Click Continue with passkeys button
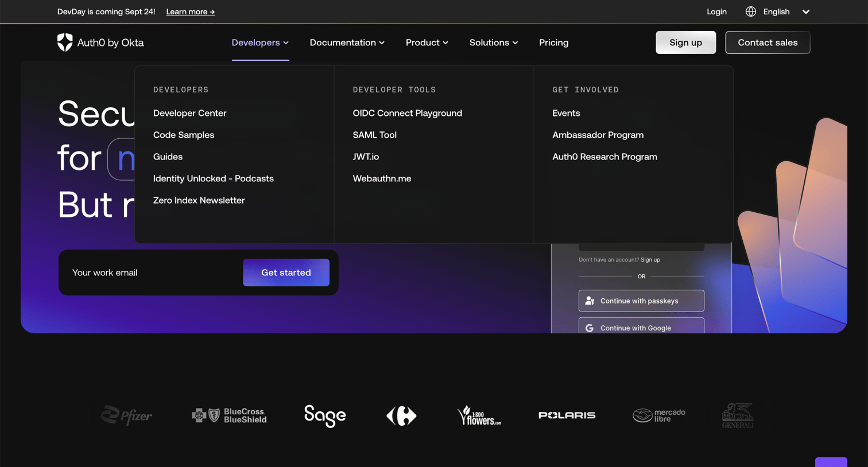Screen dimensions: 868x467 click(x=641, y=301)
